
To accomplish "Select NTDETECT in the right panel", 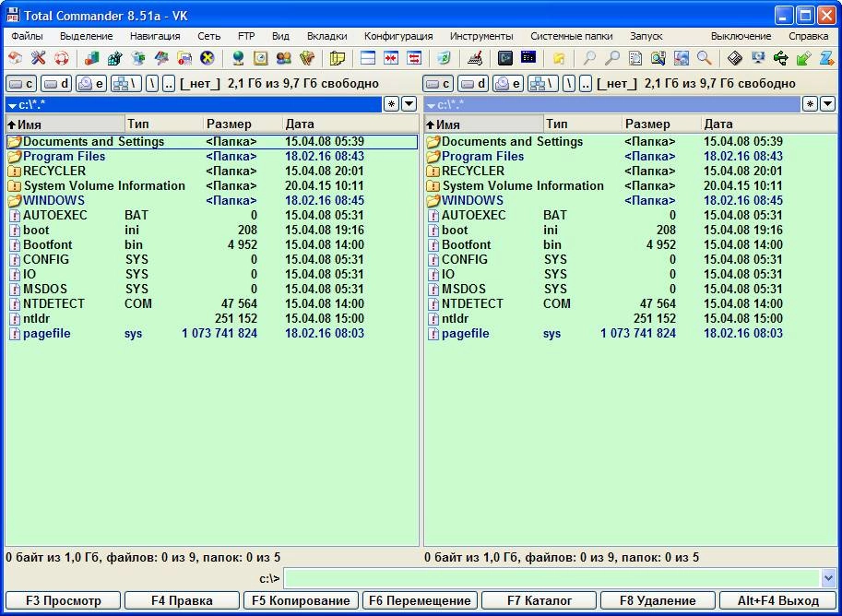I will pos(631,304).
